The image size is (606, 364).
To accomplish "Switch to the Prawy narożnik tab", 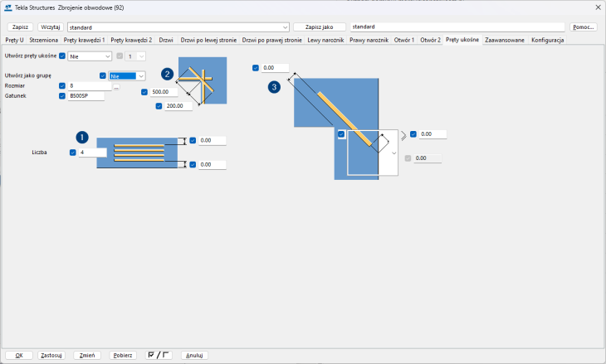I will [x=369, y=40].
